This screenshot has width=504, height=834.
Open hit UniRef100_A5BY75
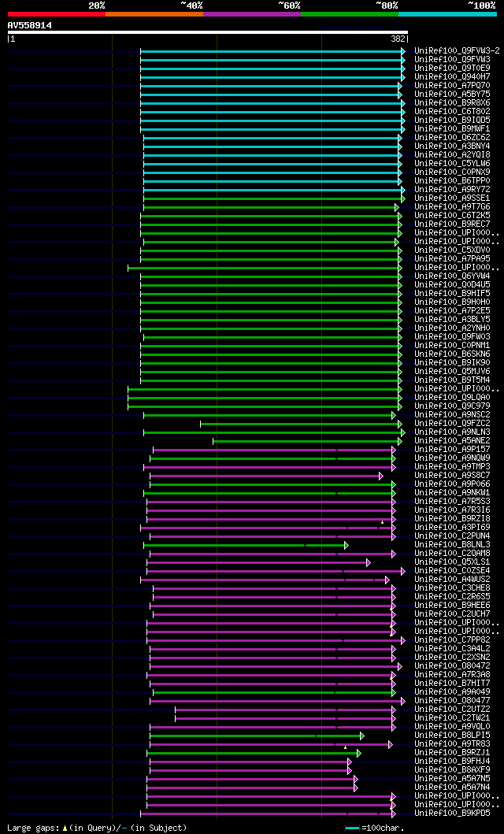(x=453, y=95)
